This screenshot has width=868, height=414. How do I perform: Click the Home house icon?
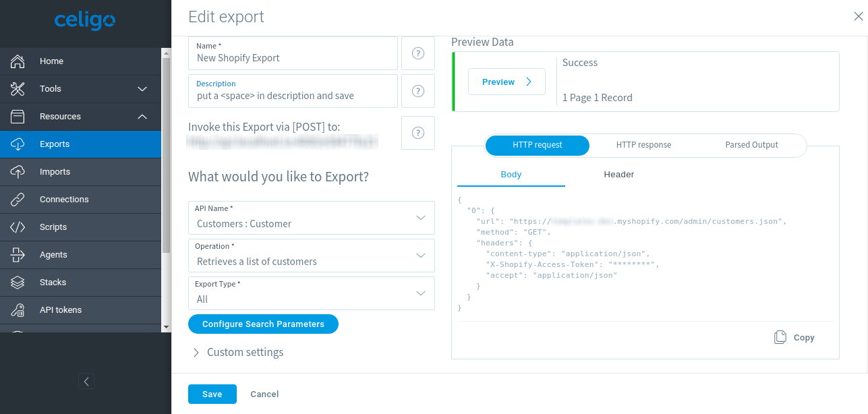[18, 61]
